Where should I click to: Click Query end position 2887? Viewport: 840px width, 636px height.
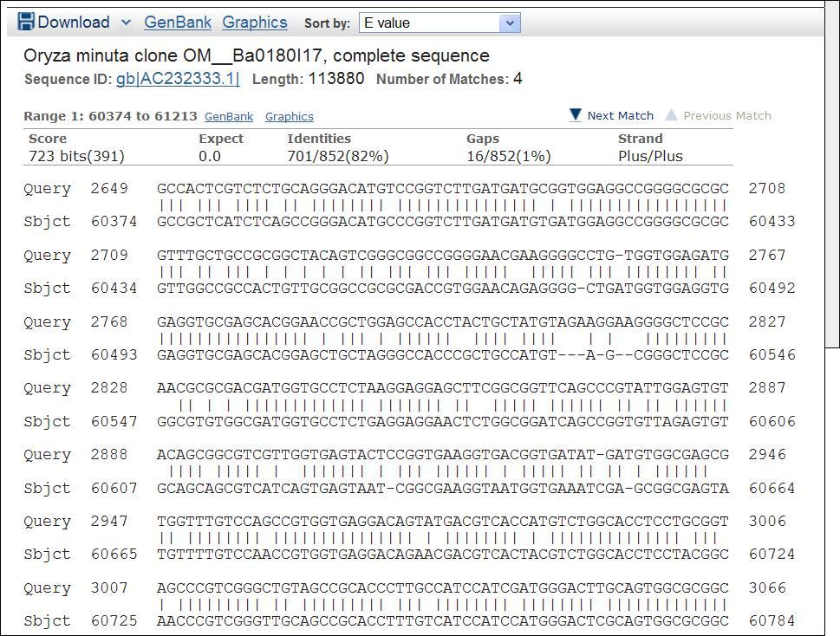[x=767, y=388]
